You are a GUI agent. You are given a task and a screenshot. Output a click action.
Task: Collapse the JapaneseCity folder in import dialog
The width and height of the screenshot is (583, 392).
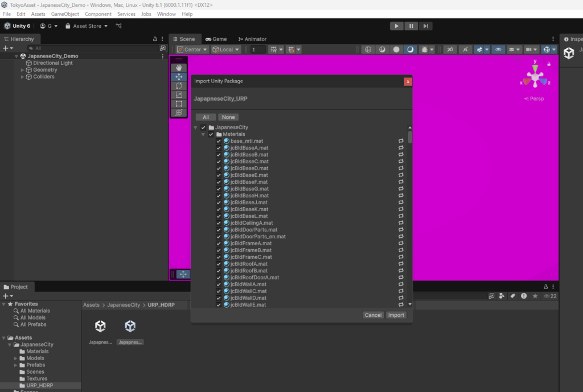pos(196,127)
